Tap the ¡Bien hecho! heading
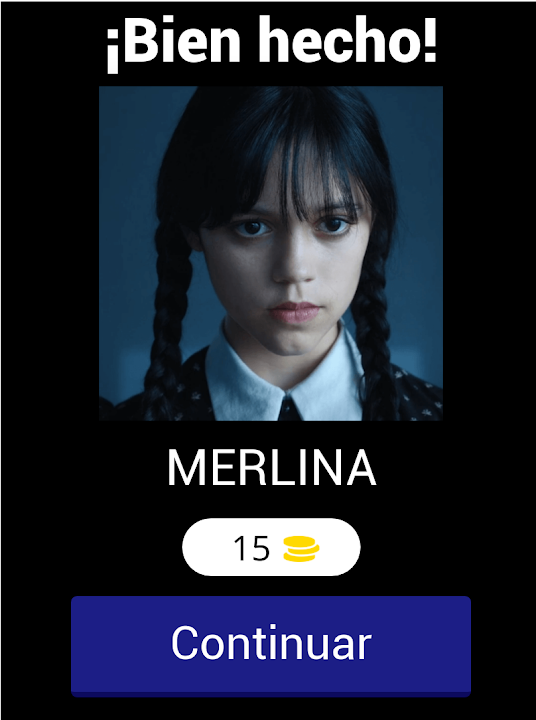 point(271,41)
